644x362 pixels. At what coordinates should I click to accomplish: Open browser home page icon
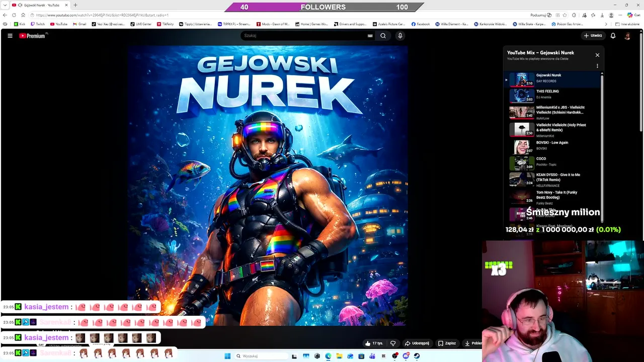pyautogui.click(x=23, y=15)
